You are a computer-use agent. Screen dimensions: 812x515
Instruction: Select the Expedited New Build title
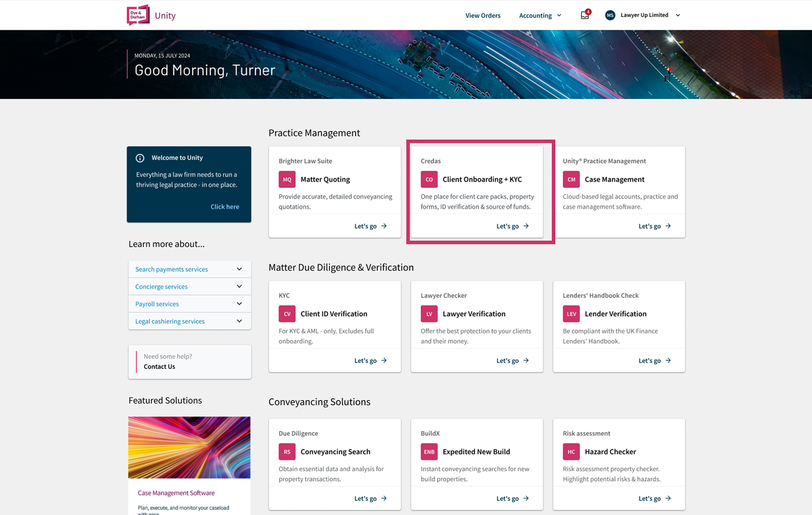pyautogui.click(x=476, y=452)
